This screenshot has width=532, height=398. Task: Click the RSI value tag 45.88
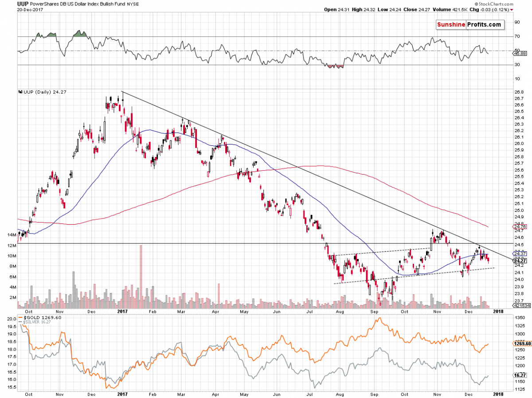pyautogui.click(x=519, y=53)
